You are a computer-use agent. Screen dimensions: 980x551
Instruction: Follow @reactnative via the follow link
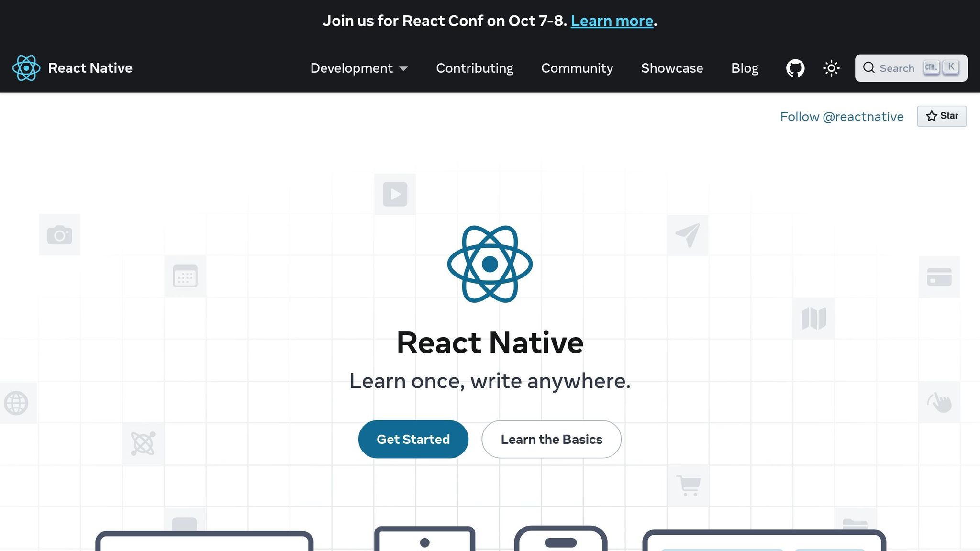pos(842,116)
